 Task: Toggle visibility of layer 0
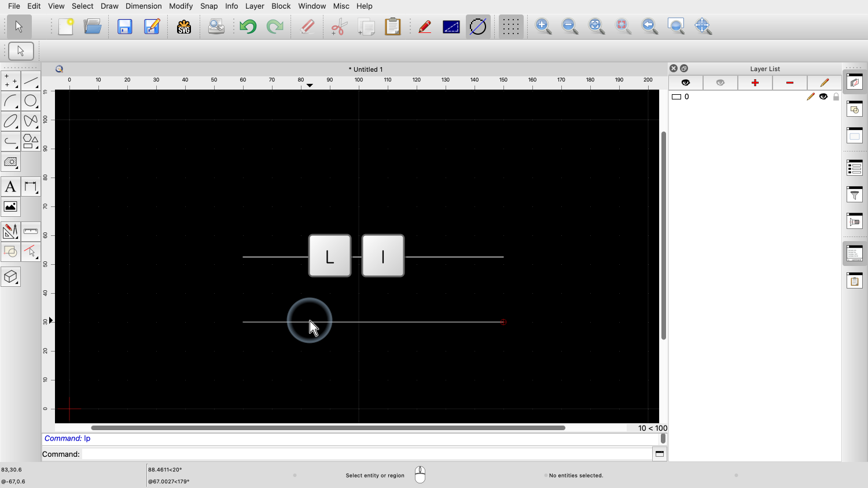823,97
